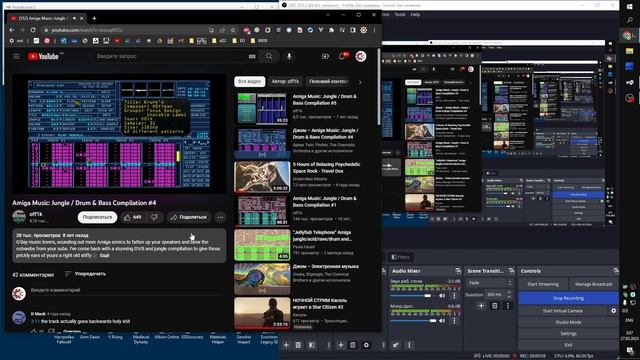The height and width of the screenshot is (360, 640).
Task: Add a scene transition with plus icon
Action: click(x=481, y=306)
